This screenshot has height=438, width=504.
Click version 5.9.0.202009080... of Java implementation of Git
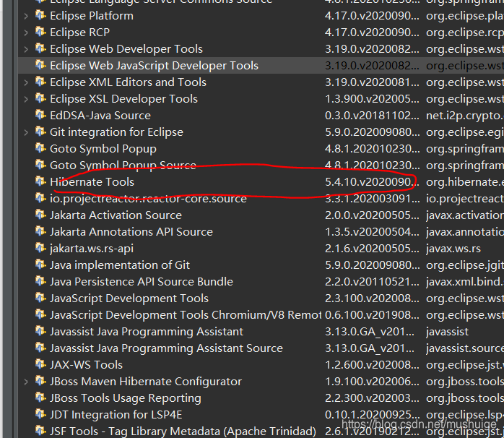click(x=372, y=265)
